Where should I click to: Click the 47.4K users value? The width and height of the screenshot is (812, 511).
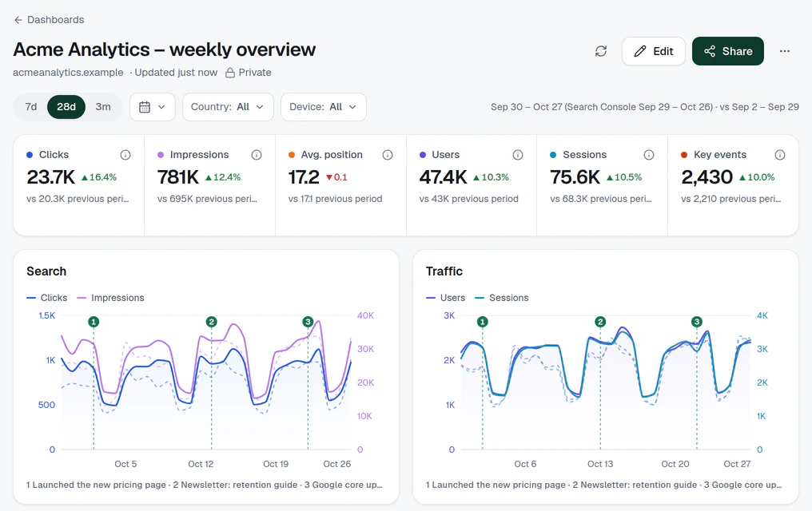tap(444, 177)
